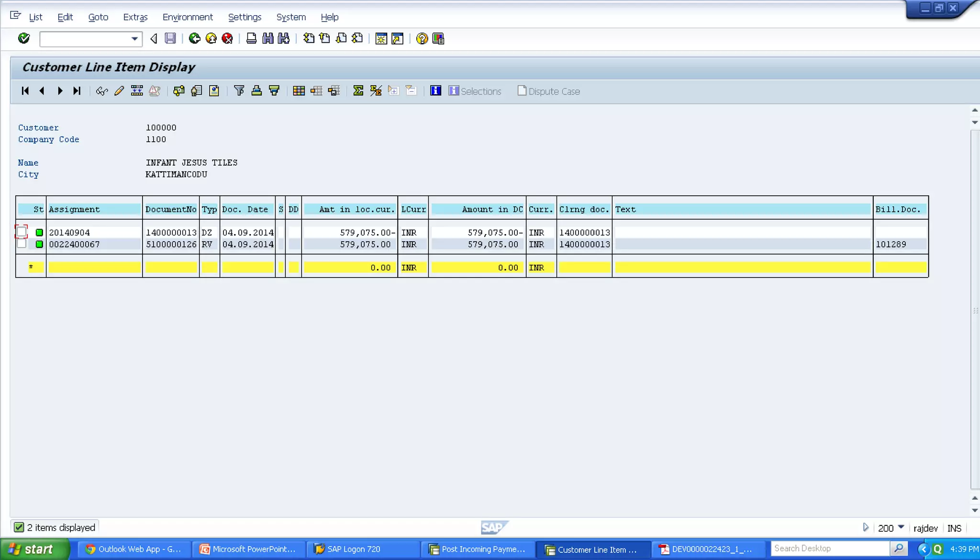Click the Customize Local Layout icon
The image size is (980, 560).
coord(438,38)
